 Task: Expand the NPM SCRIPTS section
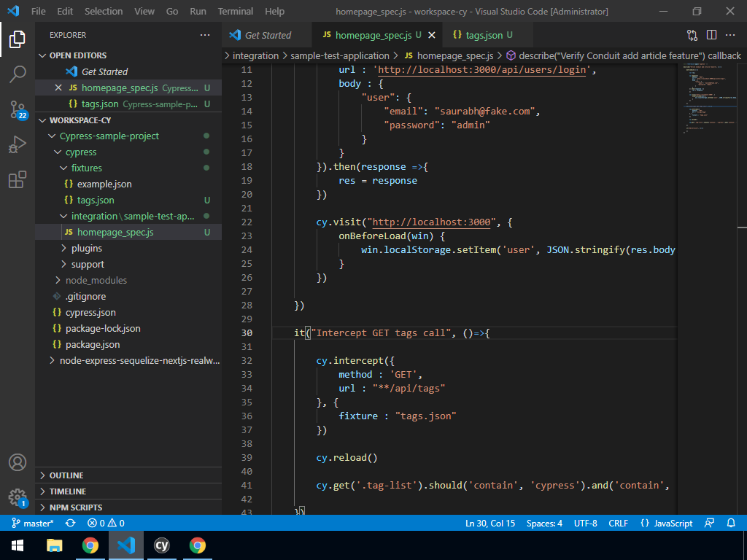pos(75,507)
